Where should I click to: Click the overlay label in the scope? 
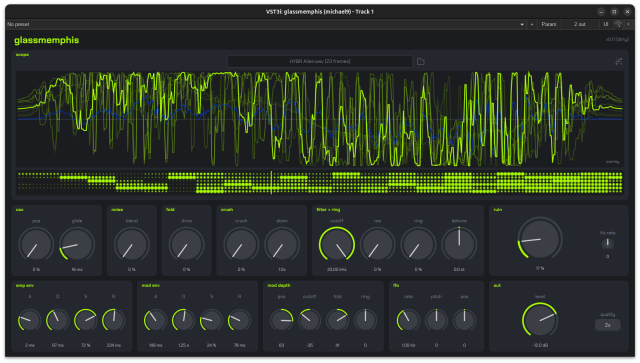612,162
